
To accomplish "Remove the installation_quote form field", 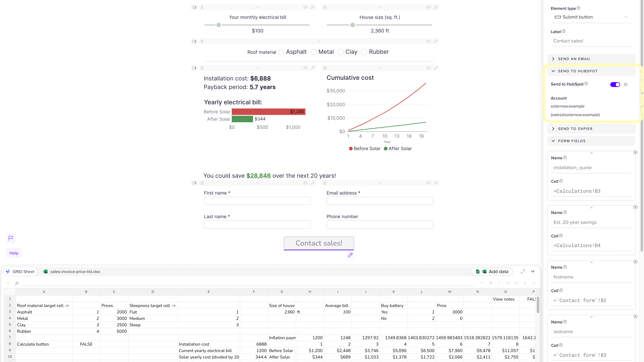I will 635,152.
